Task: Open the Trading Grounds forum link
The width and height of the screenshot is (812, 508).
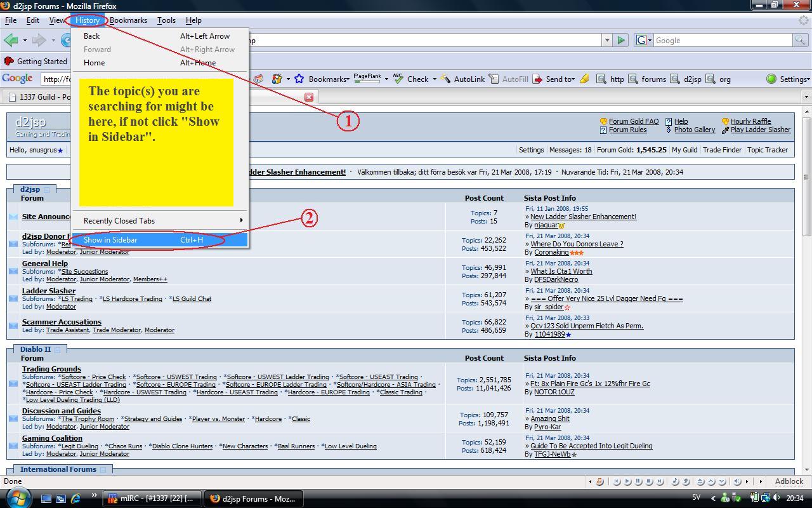Action: coord(51,369)
